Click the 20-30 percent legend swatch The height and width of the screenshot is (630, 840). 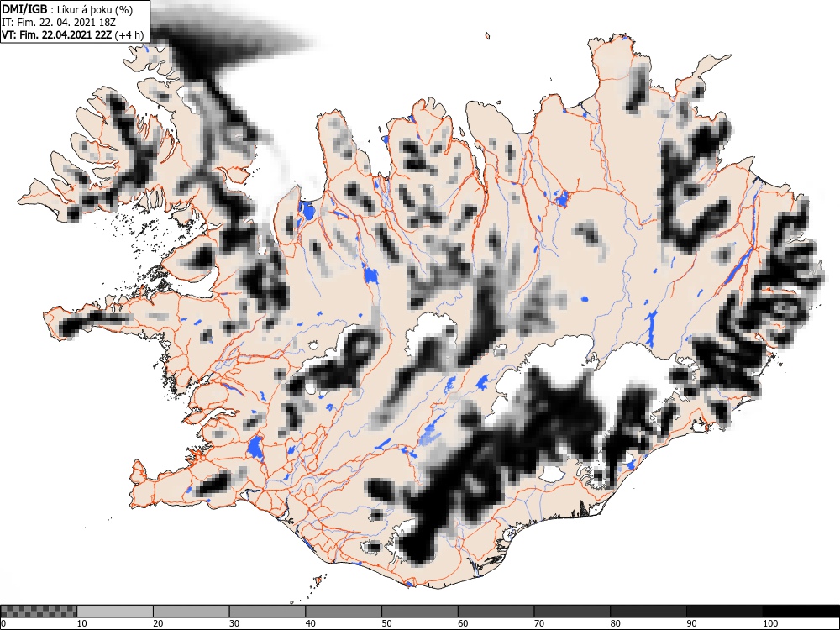pos(192,612)
